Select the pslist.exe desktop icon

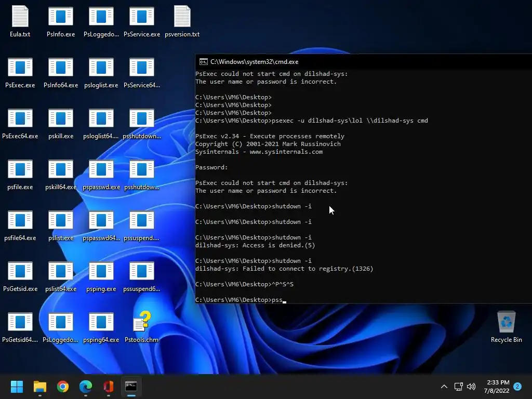61,225
